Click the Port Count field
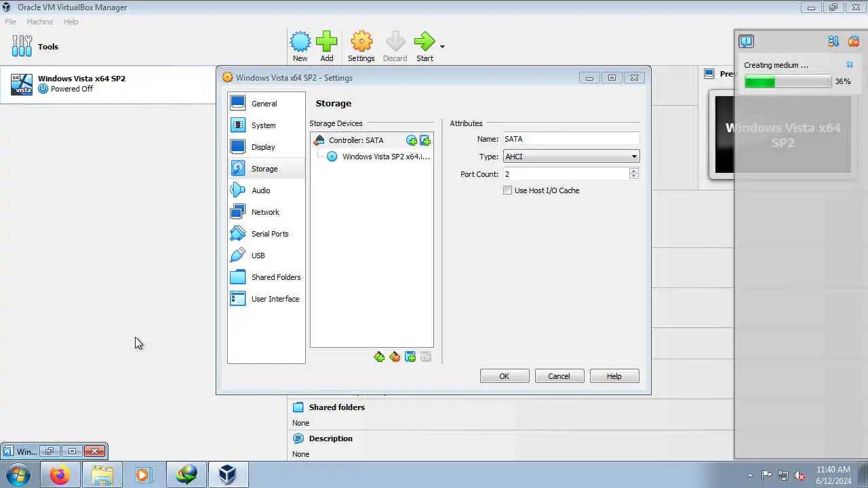Screen dimensions: 868x488 coord(566,174)
